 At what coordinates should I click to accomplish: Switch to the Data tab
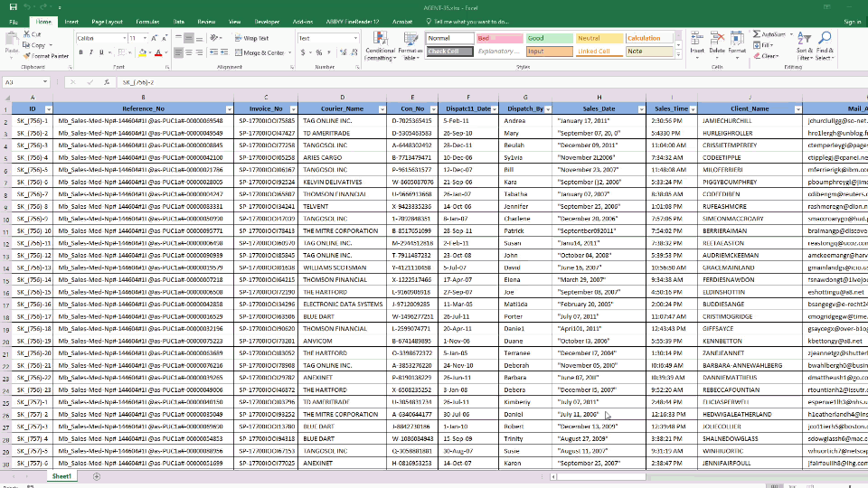click(x=178, y=22)
